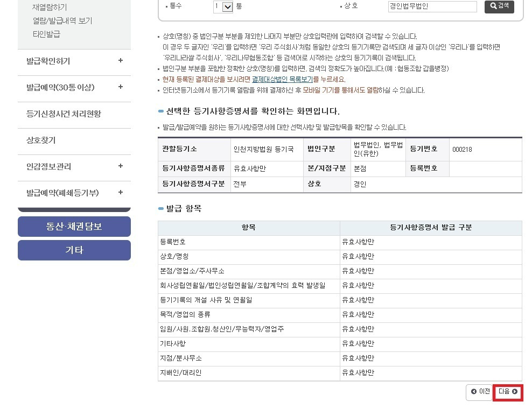
Task: Click the 회사성립연월일/법인성립연월일 row
Action: click(340, 286)
